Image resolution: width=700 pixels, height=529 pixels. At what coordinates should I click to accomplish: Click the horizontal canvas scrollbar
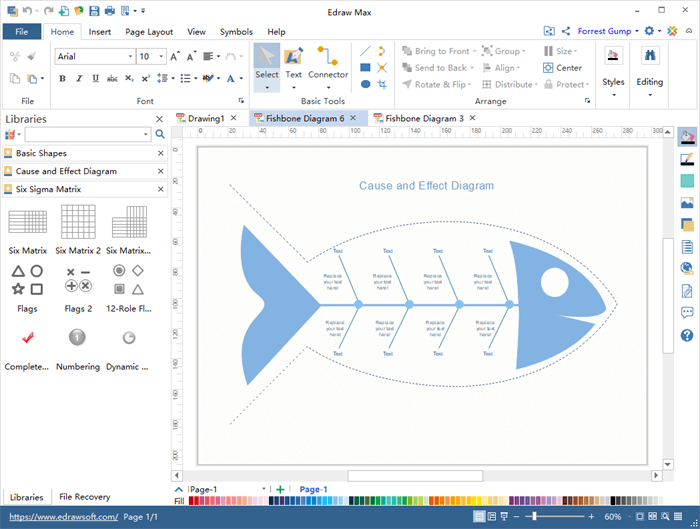415,475
